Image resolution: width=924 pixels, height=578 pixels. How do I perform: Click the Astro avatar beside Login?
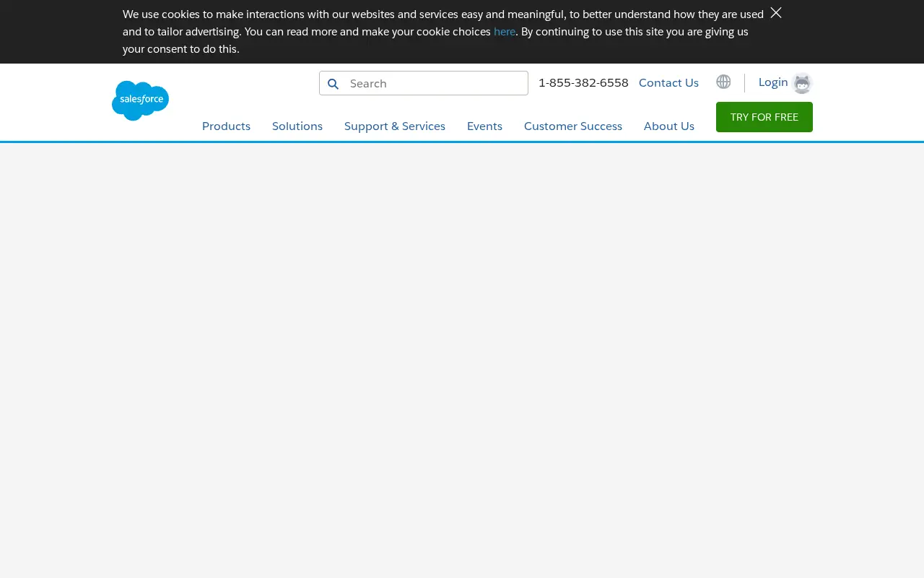(x=802, y=83)
